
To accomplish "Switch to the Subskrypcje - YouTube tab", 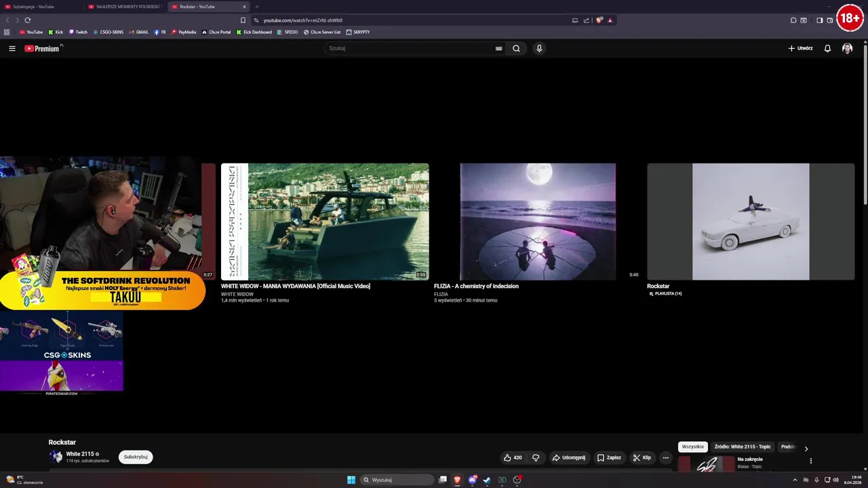I will [x=41, y=7].
